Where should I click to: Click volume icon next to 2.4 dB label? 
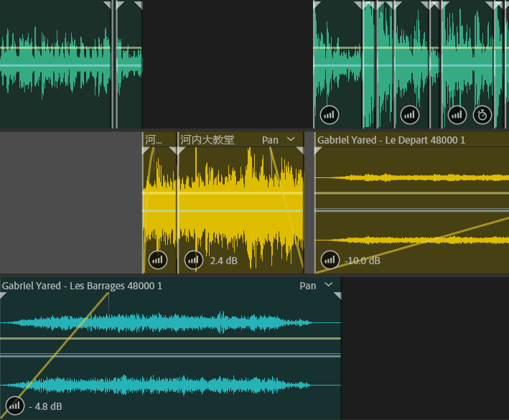tap(194, 260)
